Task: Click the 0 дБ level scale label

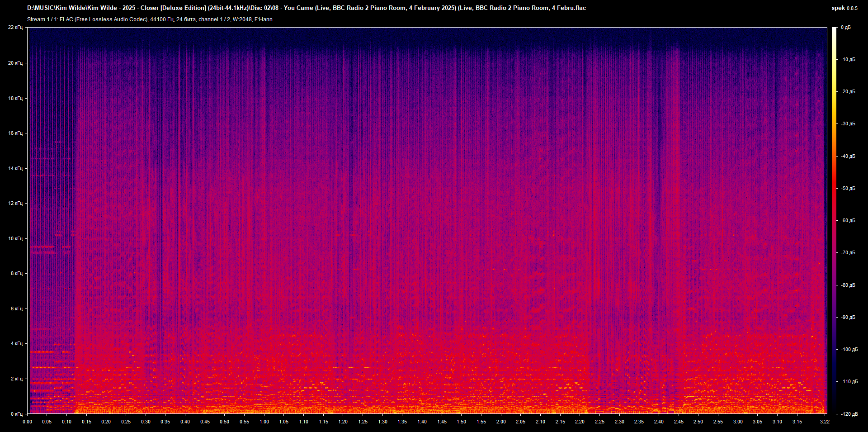Action: 846,28
